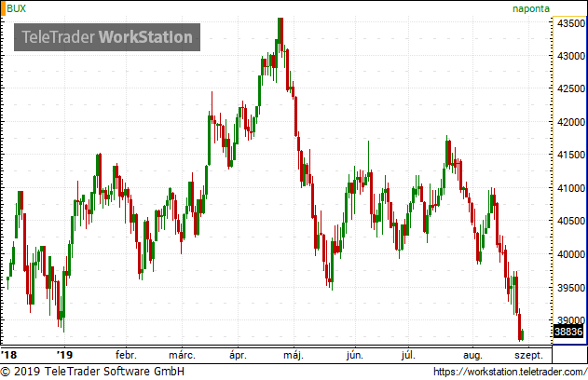This screenshot has height=380, width=588.
Task: Click the 38836 current price tag
Action: pos(568,332)
